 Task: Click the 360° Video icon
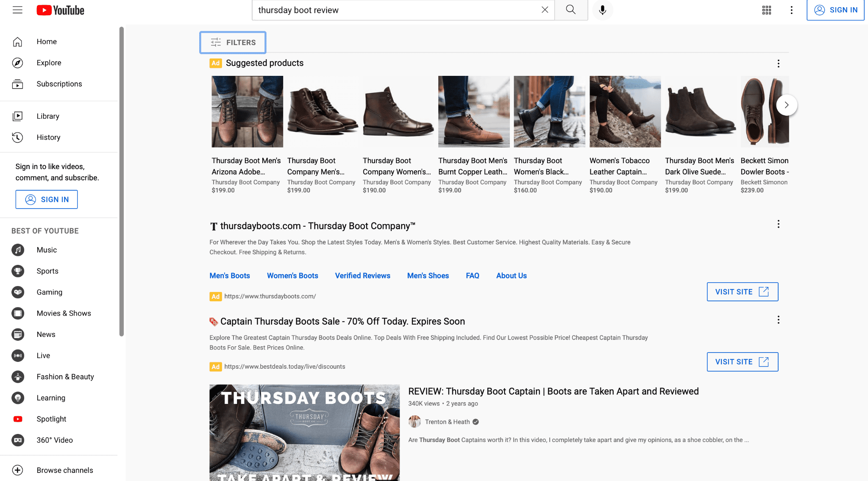click(x=18, y=440)
